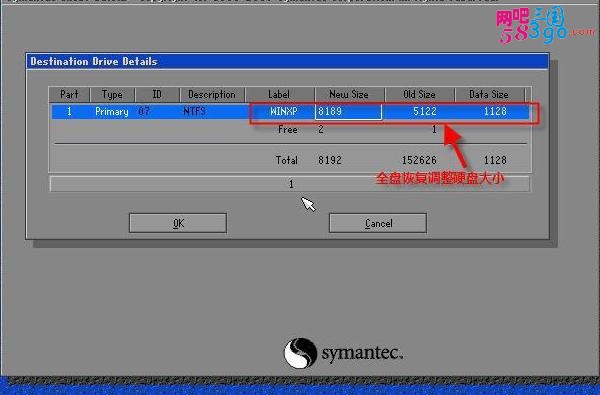Click the Description column header
The height and width of the screenshot is (395, 600).
212,95
